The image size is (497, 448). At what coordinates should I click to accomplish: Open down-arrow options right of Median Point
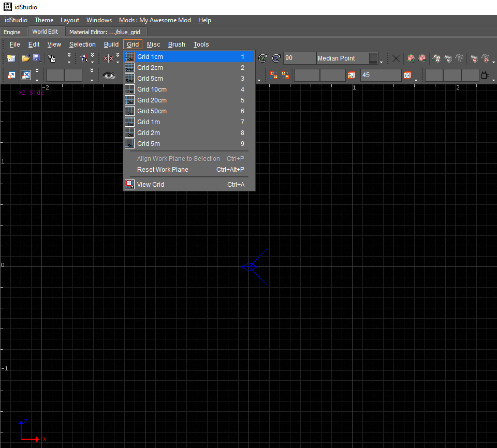tap(382, 62)
